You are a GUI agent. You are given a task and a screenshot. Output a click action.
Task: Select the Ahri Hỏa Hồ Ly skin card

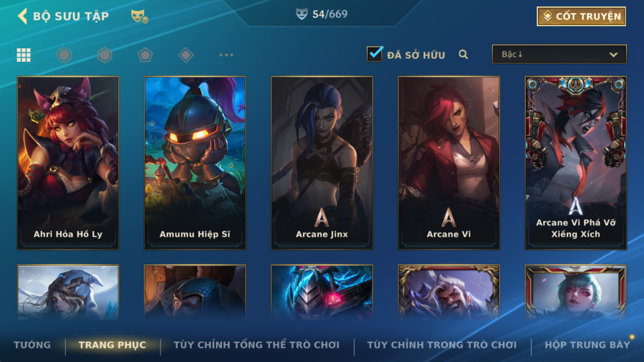click(x=68, y=163)
